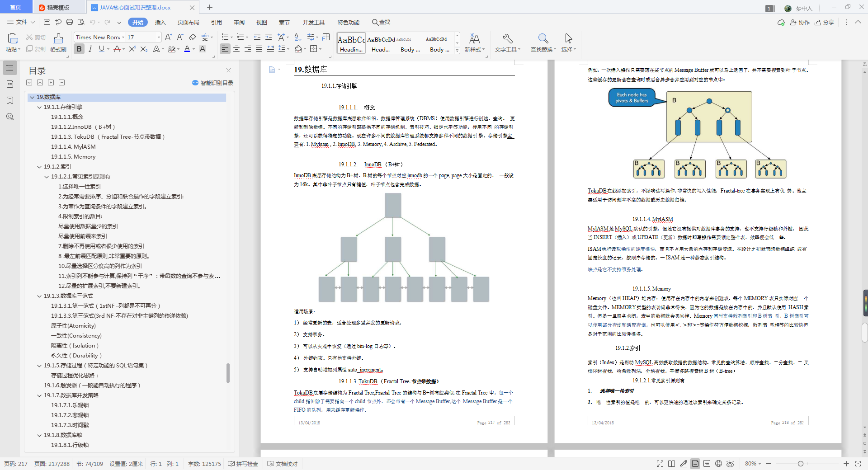Apply subscript formatting
This screenshot has height=470, width=868.
tap(144, 49)
